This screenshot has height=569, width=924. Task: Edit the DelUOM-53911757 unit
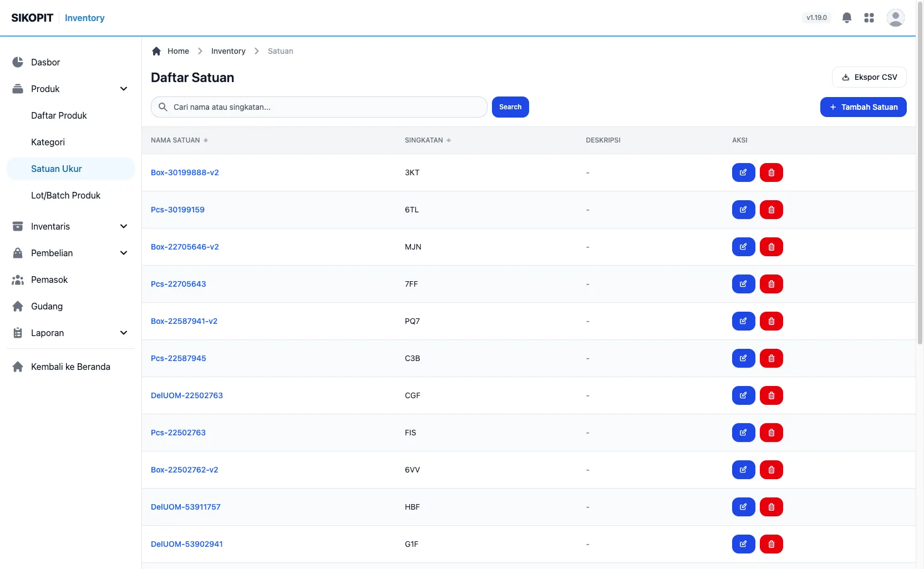(x=744, y=507)
